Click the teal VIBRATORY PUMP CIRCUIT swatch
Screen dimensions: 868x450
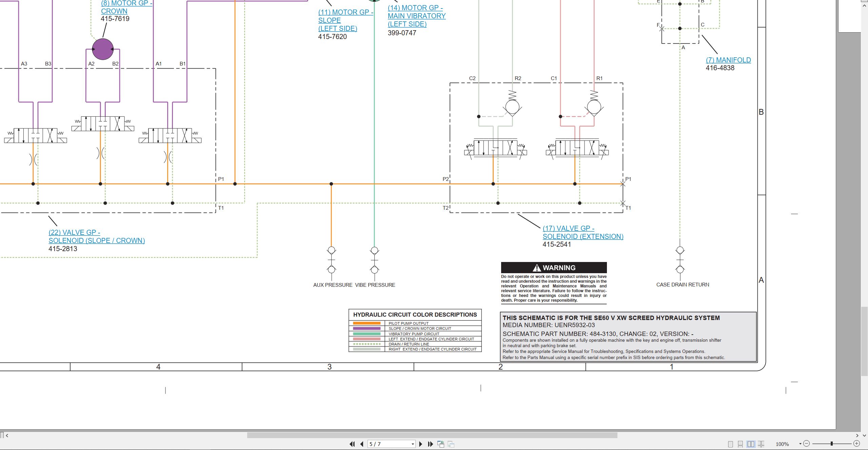click(367, 334)
